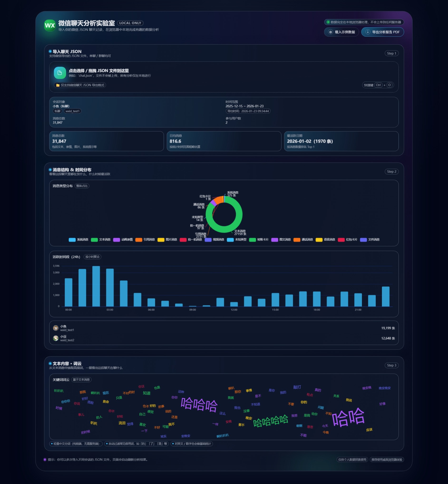
Task: Click the yellow folder icon in format hint
Action: click(58, 85)
